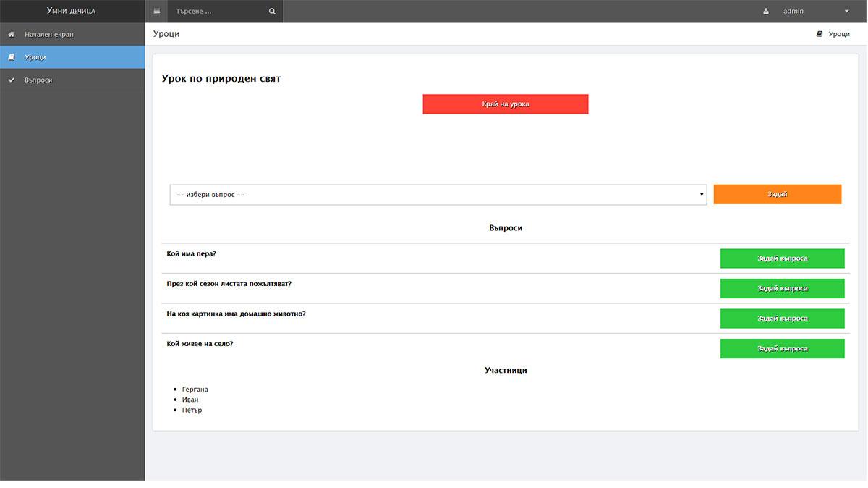The image size is (868, 488).
Task: Click the text 'На коя картинка има домашно животно?'
Action: click(236, 314)
